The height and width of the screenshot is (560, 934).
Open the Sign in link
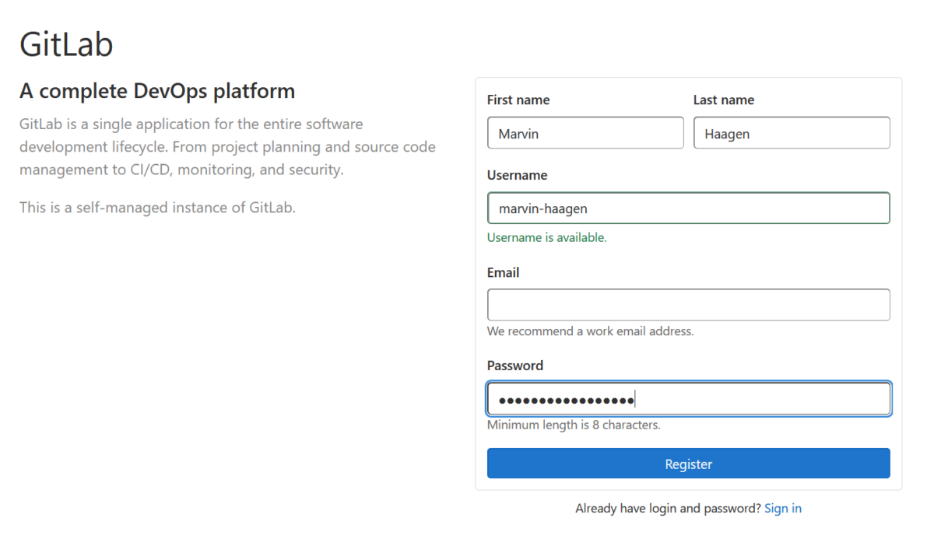[x=783, y=508]
